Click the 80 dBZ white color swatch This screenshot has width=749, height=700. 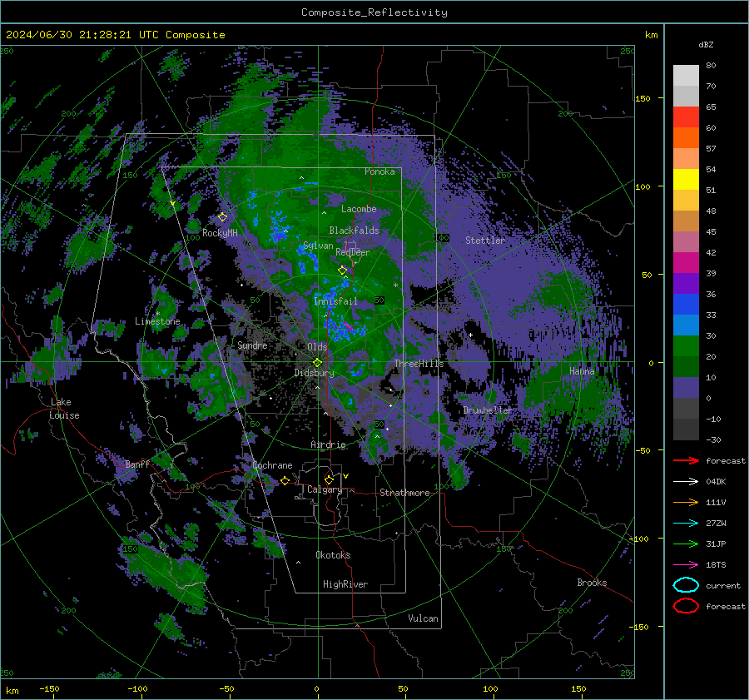coord(686,75)
